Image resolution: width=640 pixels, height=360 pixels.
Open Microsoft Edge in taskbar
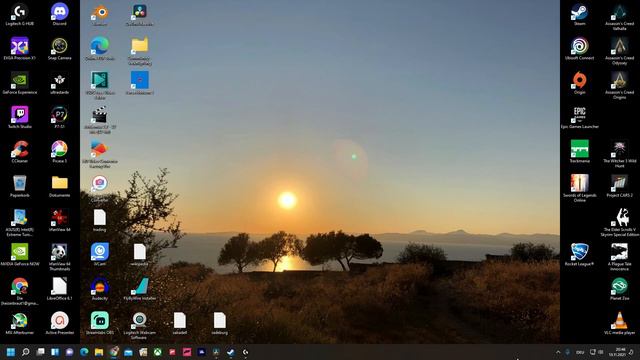[x=84, y=352]
